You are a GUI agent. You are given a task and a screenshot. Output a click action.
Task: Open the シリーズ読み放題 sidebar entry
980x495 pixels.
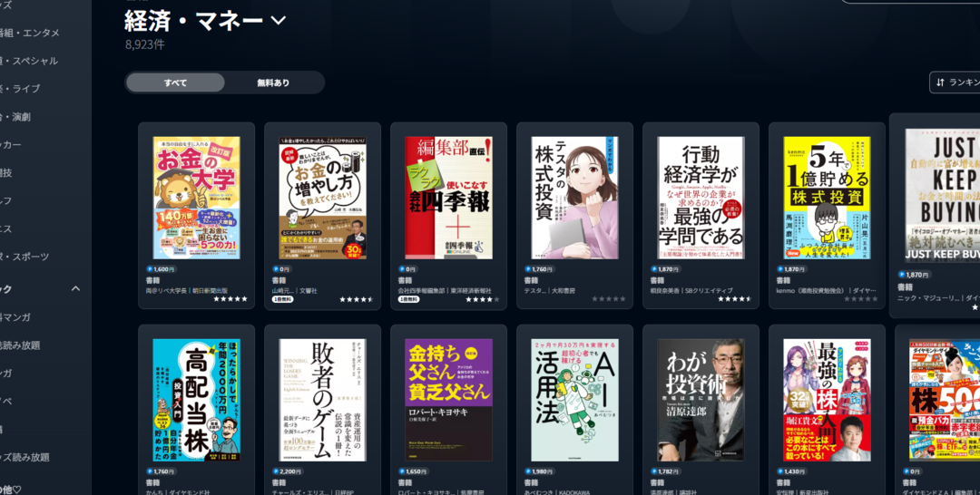24,457
